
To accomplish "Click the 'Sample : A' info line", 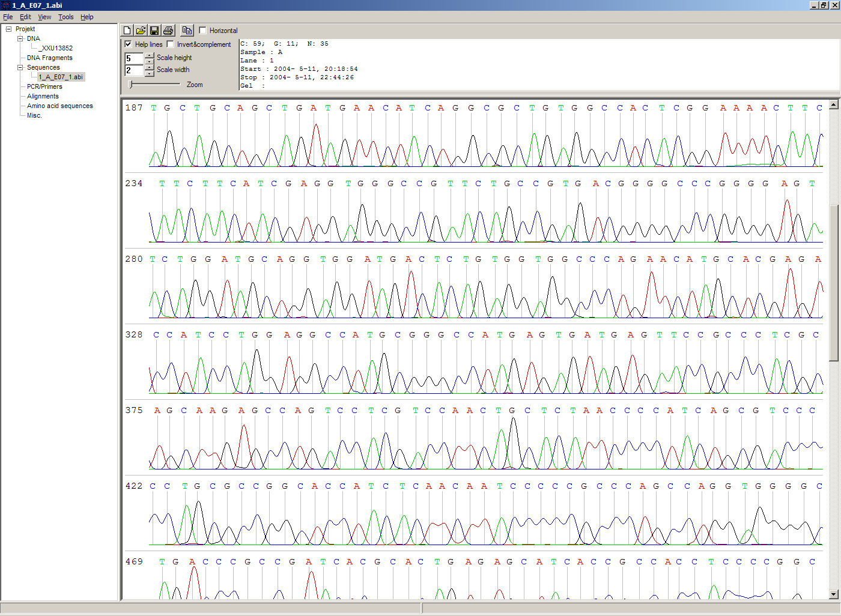I will pyautogui.click(x=261, y=52).
